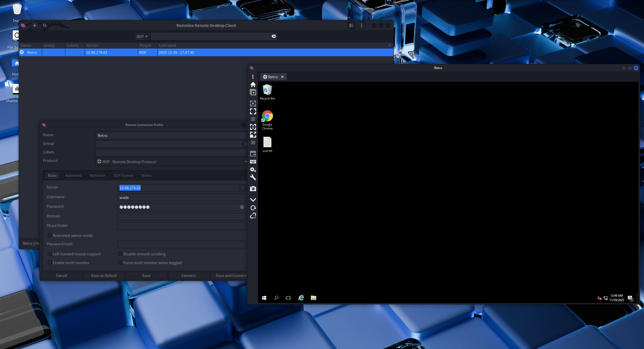
Task: Click inside the Domain input field
Action: point(181,216)
